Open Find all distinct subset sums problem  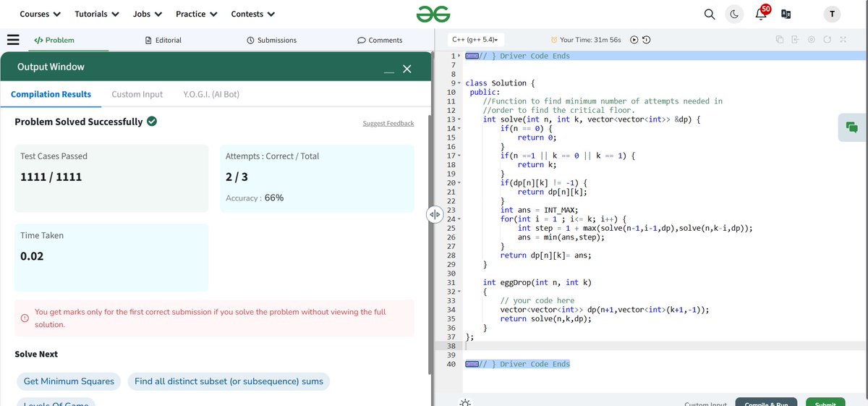[x=229, y=381]
